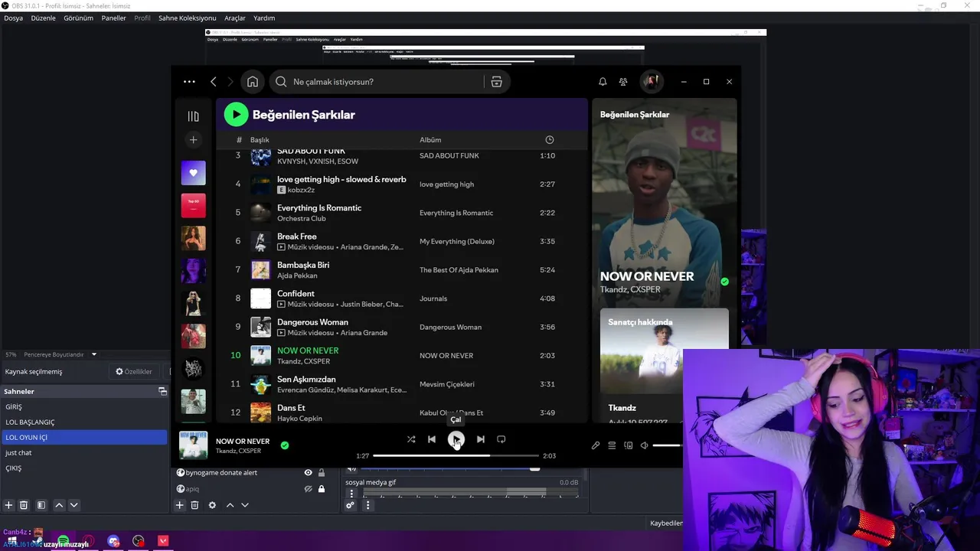Open OBS Görünüm menu
The image size is (980, 551).
pyautogui.click(x=78, y=18)
